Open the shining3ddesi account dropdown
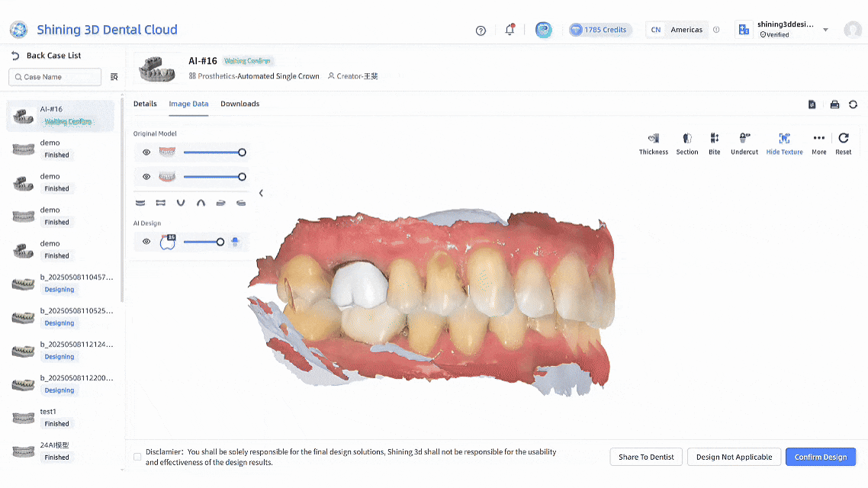868x488 pixels. [x=825, y=30]
